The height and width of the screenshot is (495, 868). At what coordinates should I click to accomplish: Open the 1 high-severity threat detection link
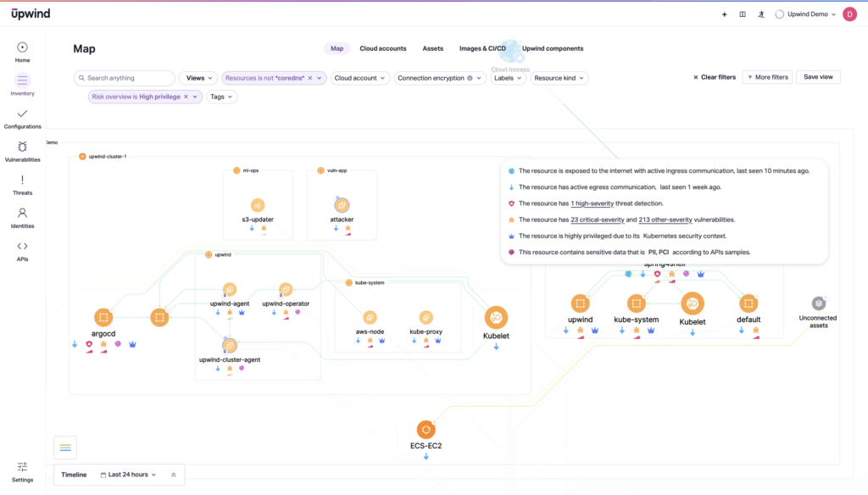point(591,203)
